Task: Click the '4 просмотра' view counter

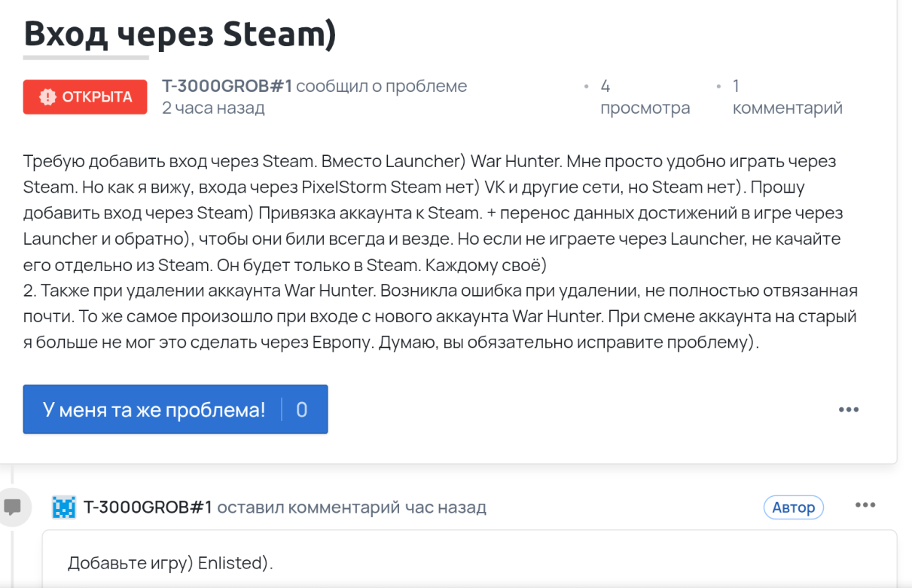Action: click(645, 98)
